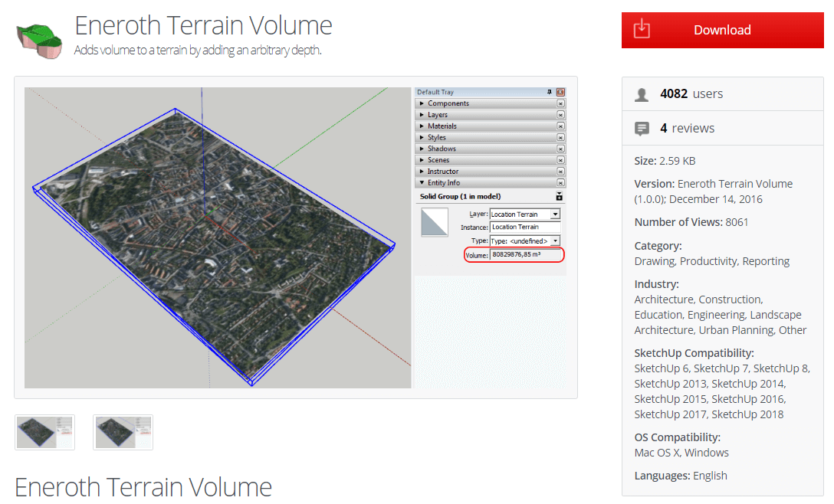Screen dimensions: 834x504
Task: Open the 4 reviews link
Action: tap(687, 129)
